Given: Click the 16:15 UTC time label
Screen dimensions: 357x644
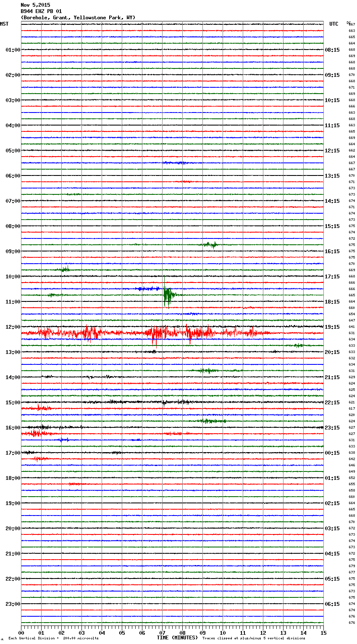Looking at the screenshot, I should click(332, 251).
